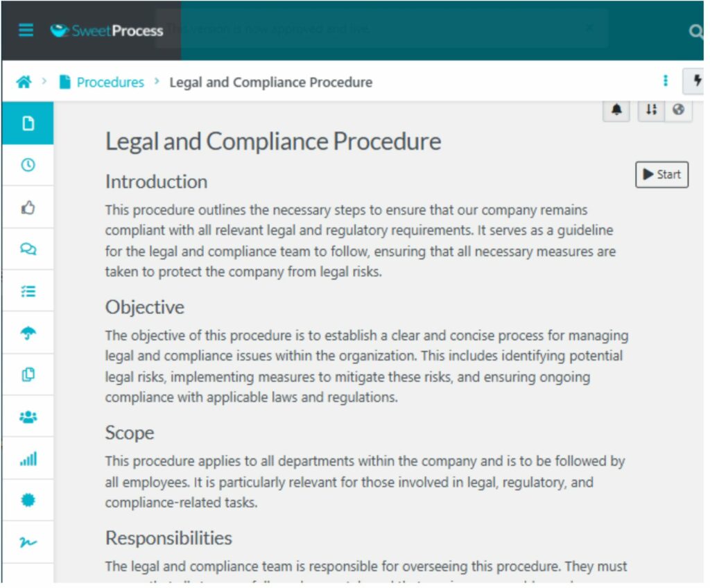Click the lightning bolt actions button
Viewport: 710px width, 588px height.
(x=695, y=81)
